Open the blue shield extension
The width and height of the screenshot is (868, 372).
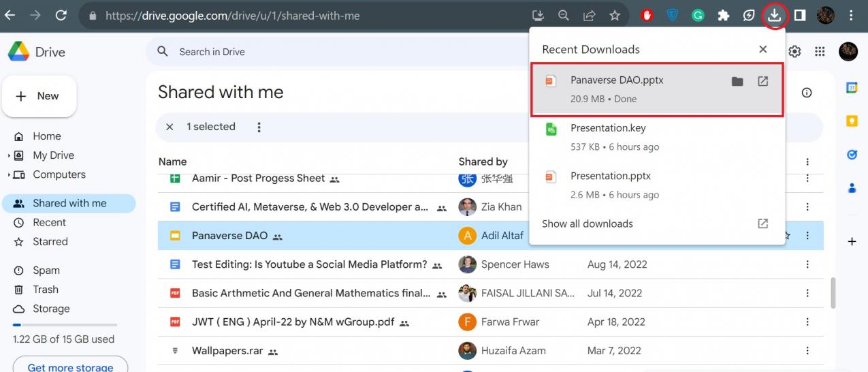pyautogui.click(x=673, y=15)
